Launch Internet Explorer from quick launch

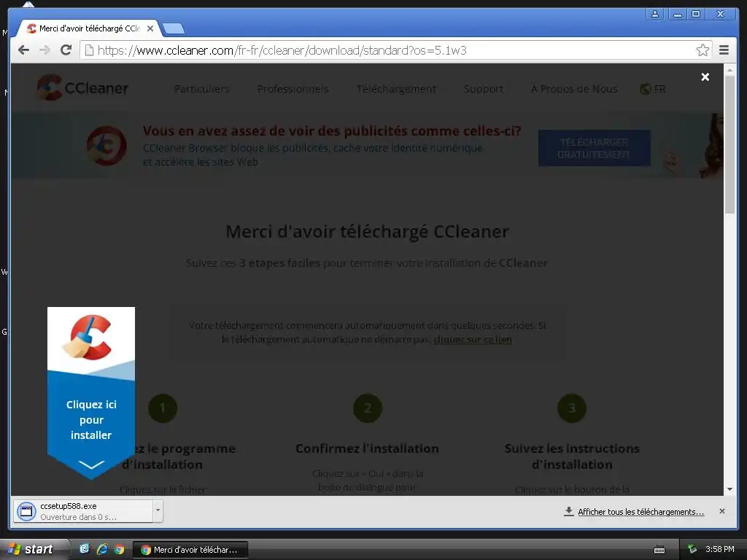(102, 549)
